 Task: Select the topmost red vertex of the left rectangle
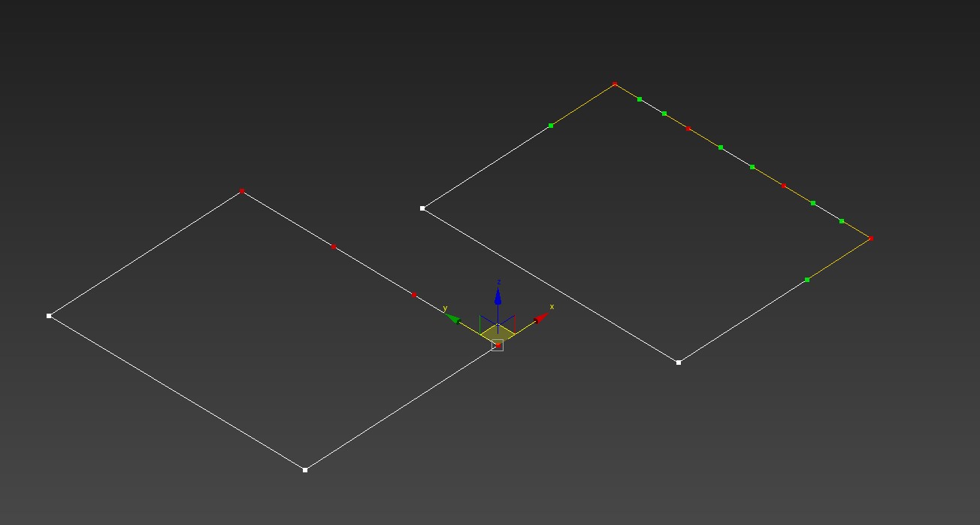241,191
